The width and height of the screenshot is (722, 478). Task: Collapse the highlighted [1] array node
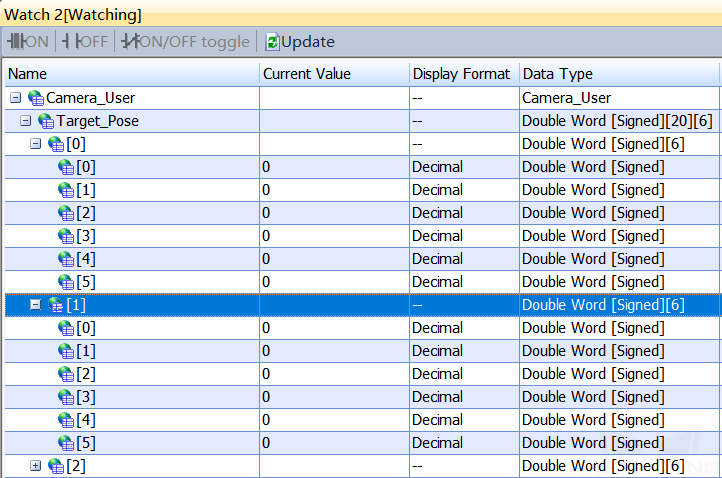pos(35,305)
